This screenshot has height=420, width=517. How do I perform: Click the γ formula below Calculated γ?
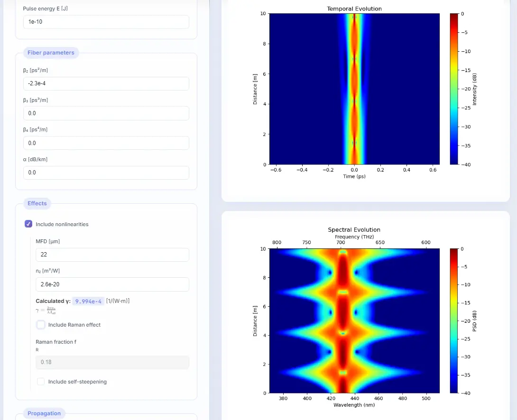[46, 310]
